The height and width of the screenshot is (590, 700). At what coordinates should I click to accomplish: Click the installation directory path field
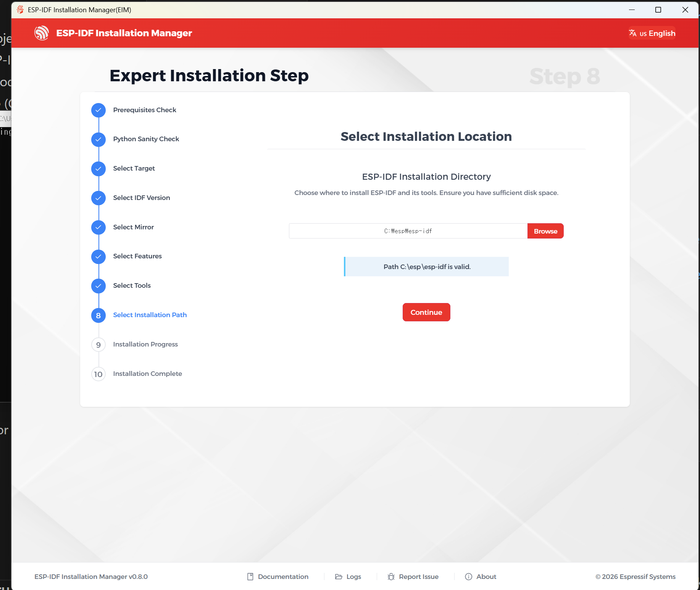[408, 231]
